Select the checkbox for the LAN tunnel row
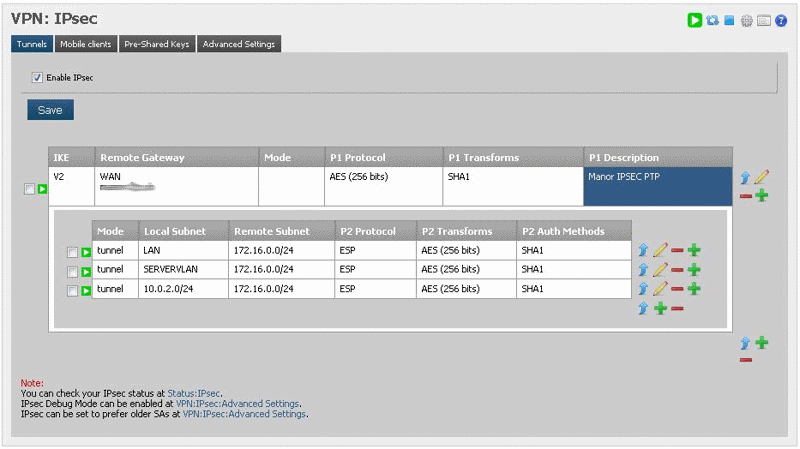Image resolution: width=800 pixels, height=449 pixels. coord(72,252)
